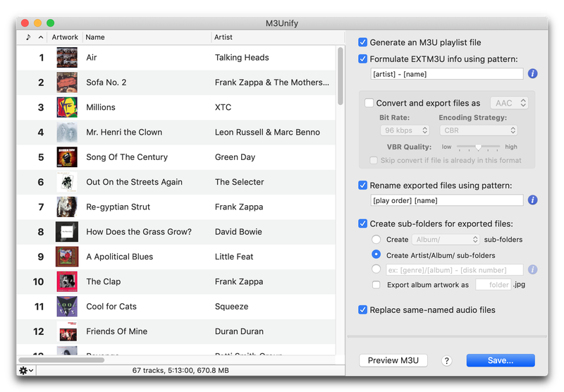Screen dimensions: 564x392
Task: Click artist Duran Duran
Action: (x=239, y=331)
